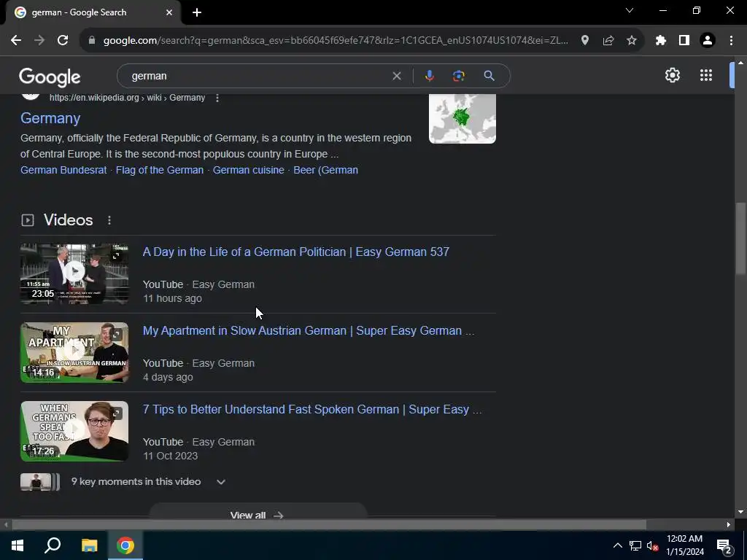
Task: Open A Day in the Life of a German Politician video
Action: click(296, 252)
